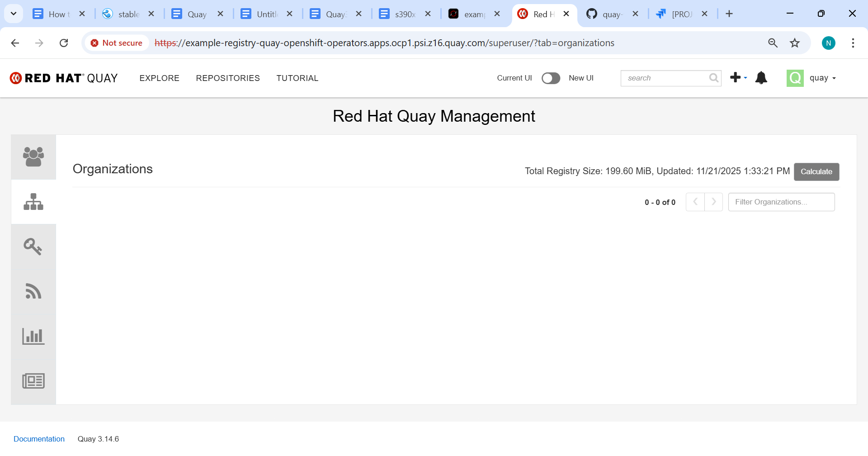The image size is (868, 456).
Task: Click the Calculate button
Action: (816, 172)
